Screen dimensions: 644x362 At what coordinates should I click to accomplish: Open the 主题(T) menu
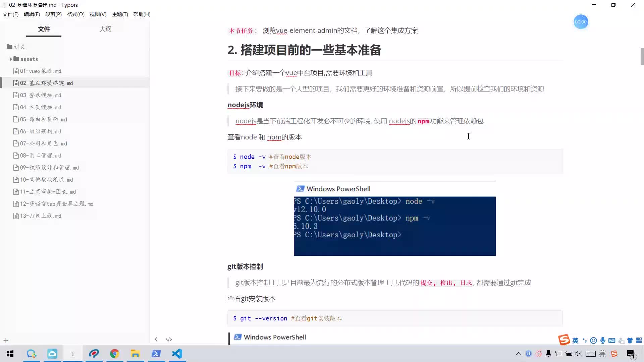(x=120, y=14)
